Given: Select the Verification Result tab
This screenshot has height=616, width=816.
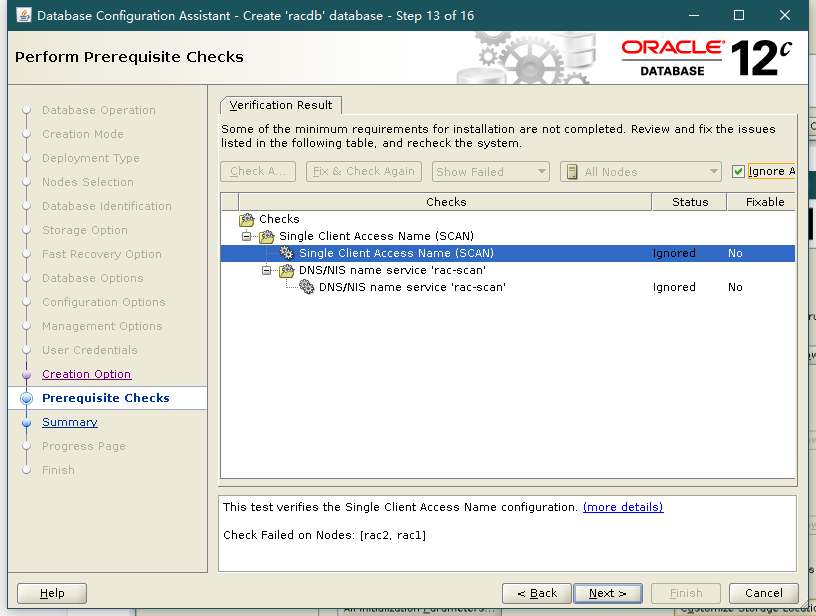Looking at the screenshot, I should (x=281, y=105).
